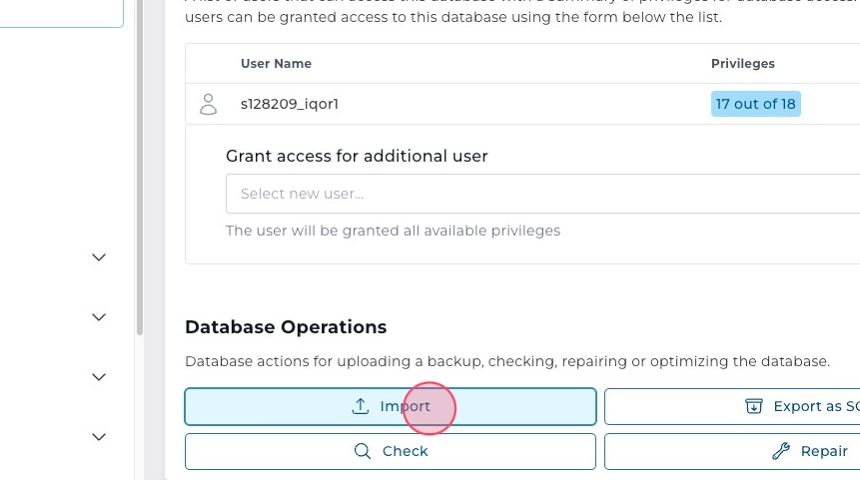Expand the second visible sidebar chevron

click(x=99, y=317)
